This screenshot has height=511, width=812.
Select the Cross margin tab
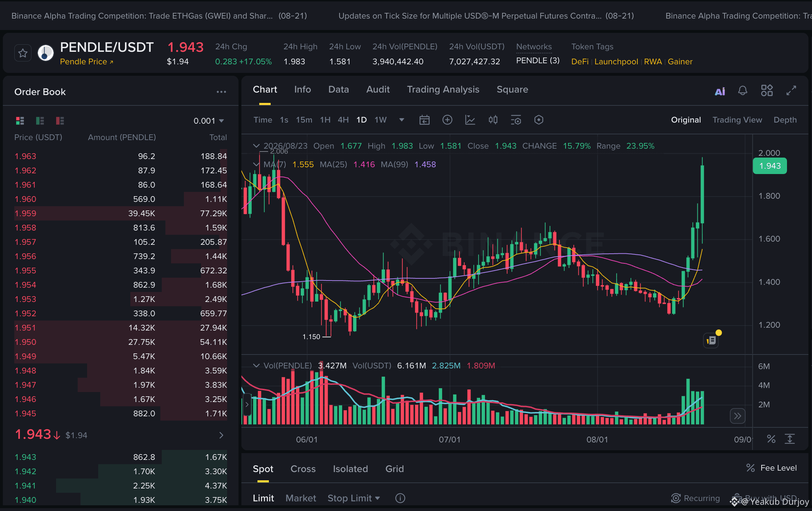click(x=303, y=469)
